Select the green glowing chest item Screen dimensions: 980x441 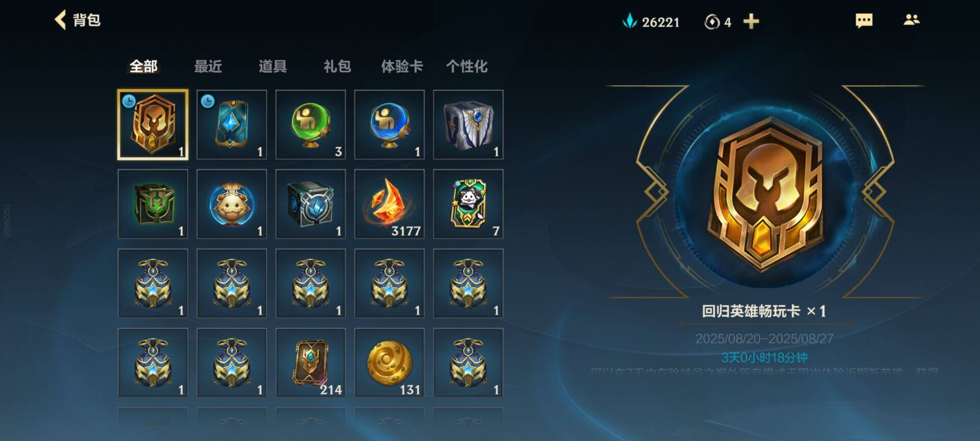tap(153, 204)
